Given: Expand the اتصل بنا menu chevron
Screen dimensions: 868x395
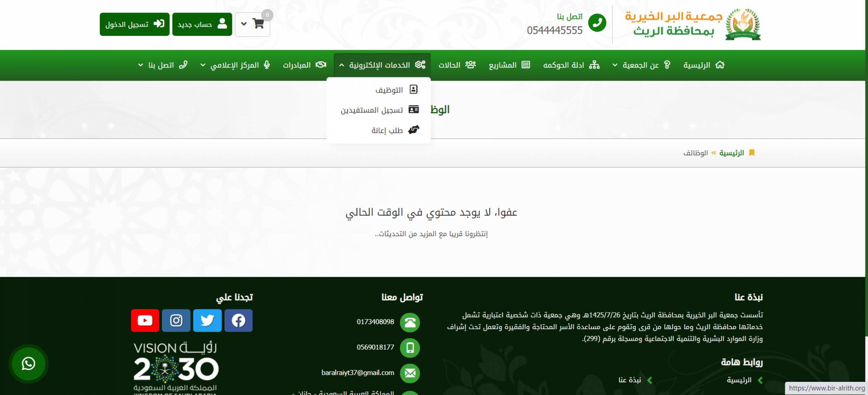Looking at the screenshot, I should coord(140,65).
